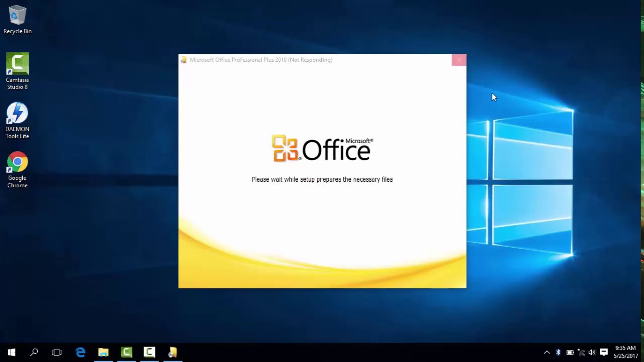Open the volume speaker tray icon
The height and width of the screenshot is (362, 644).
[592, 352]
